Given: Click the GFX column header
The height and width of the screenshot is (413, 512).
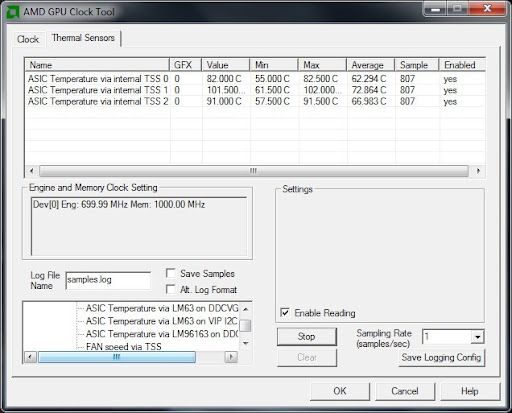Looking at the screenshot, I should coord(186,65).
